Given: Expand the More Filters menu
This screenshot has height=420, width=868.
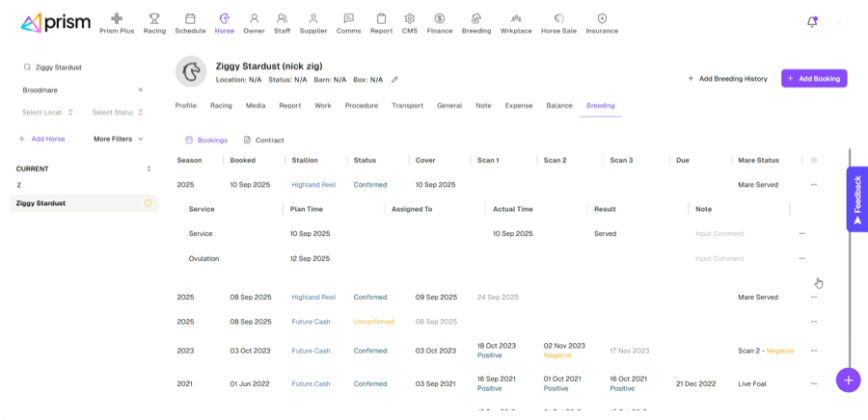Looking at the screenshot, I should (x=119, y=139).
